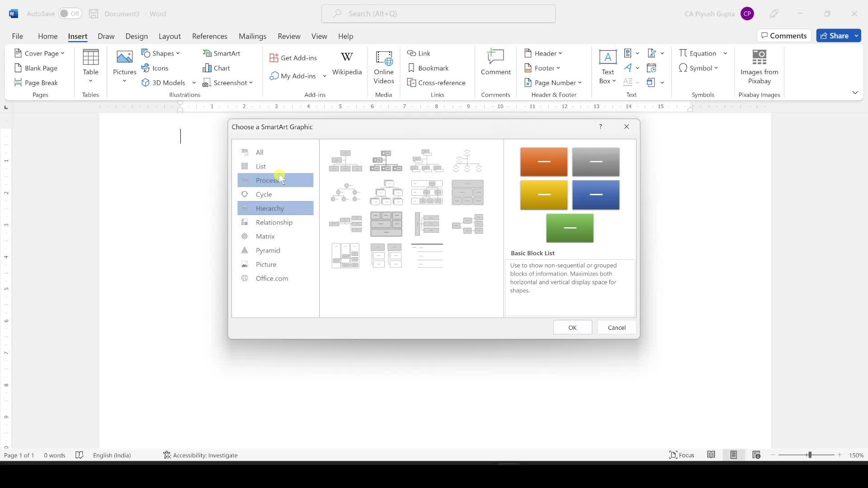Add a new Comment from ribbon
Screen dimensions: 868x488
(x=495, y=63)
